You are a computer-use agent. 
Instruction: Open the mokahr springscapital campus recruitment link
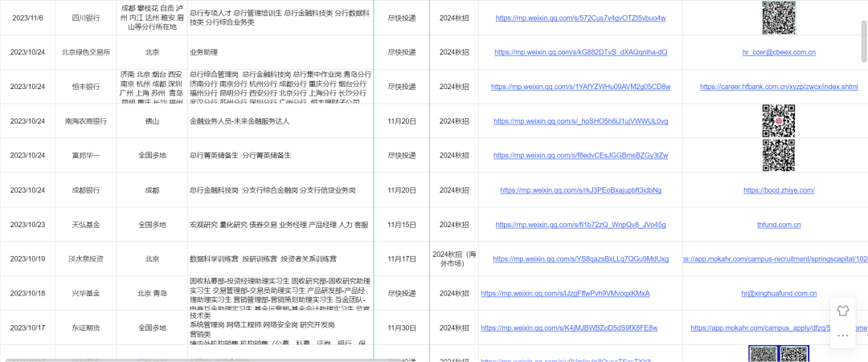[x=775, y=258]
